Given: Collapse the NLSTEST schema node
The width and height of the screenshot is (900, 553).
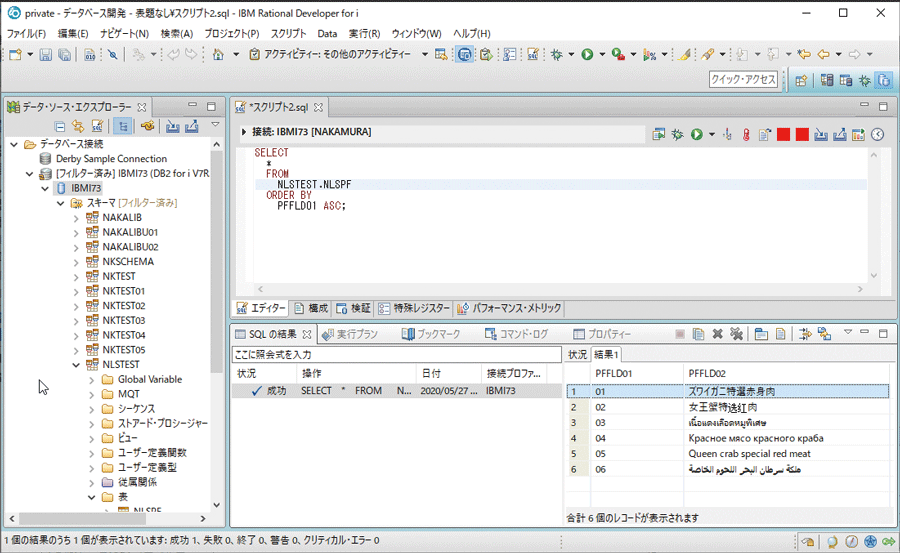Looking at the screenshot, I should [x=76, y=365].
